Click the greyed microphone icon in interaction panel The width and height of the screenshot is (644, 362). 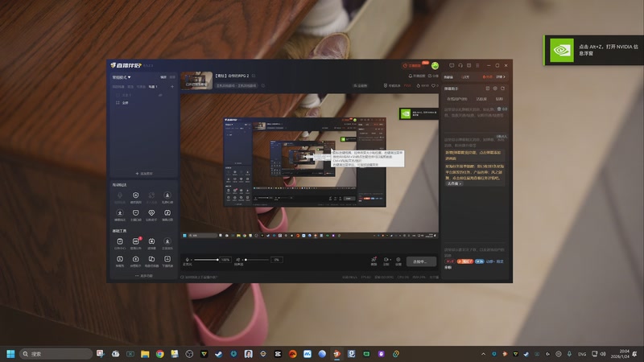click(119, 195)
